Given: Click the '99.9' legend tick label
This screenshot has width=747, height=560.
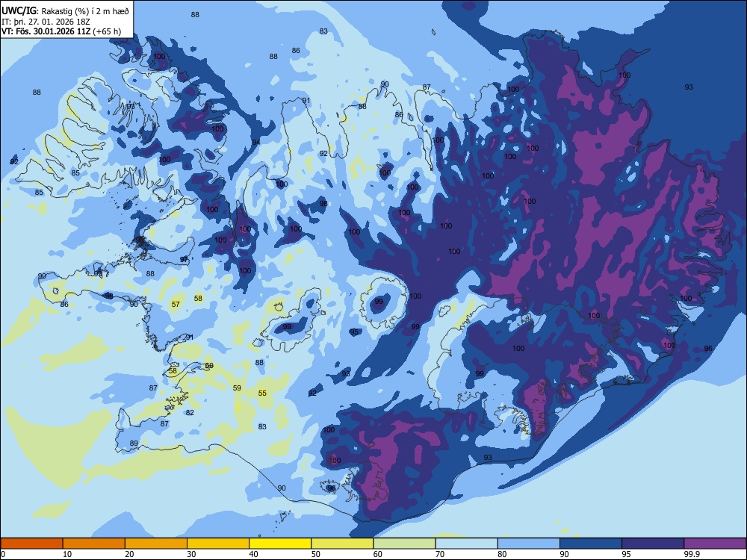Looking at the screenshot, I should (x=692, y=554).
